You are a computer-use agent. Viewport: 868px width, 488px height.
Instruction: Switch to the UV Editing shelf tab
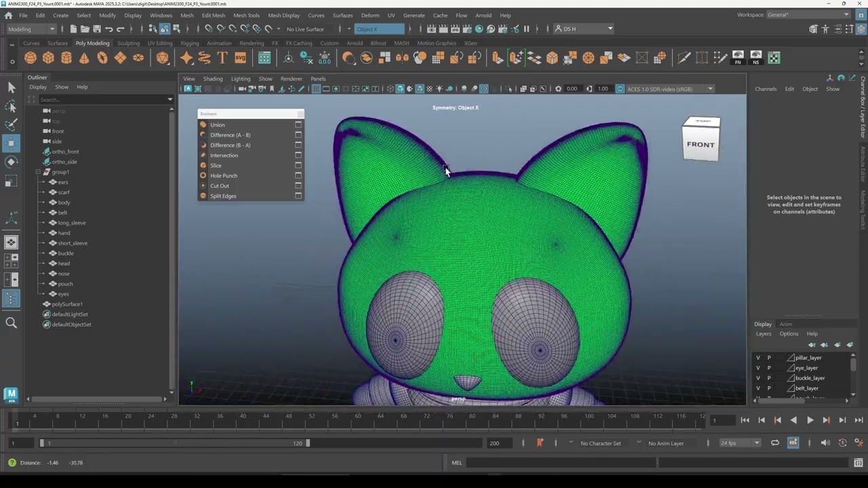160,43
